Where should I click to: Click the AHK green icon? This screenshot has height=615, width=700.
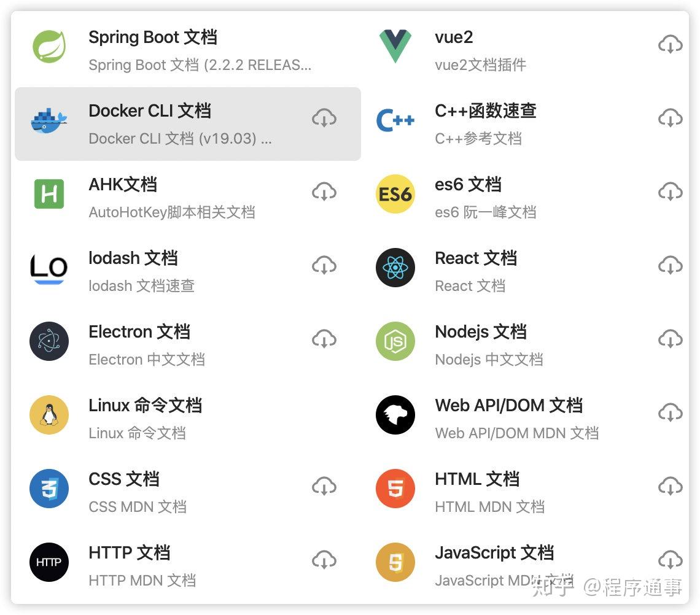[x=49, y=193]
